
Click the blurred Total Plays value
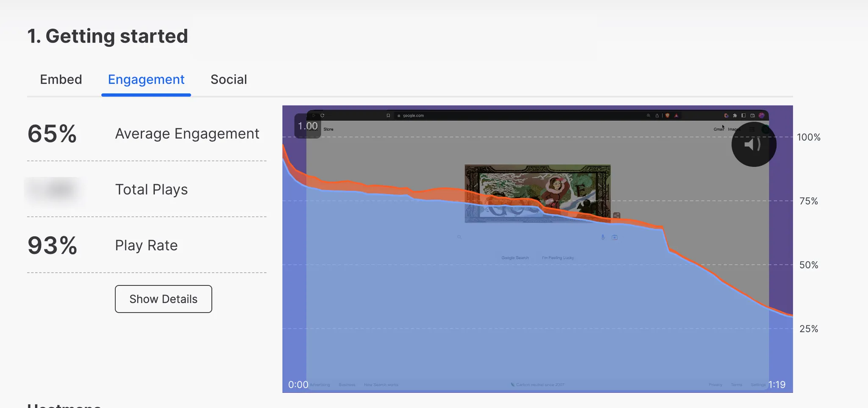pyautogui.click(x=54, y=190)
